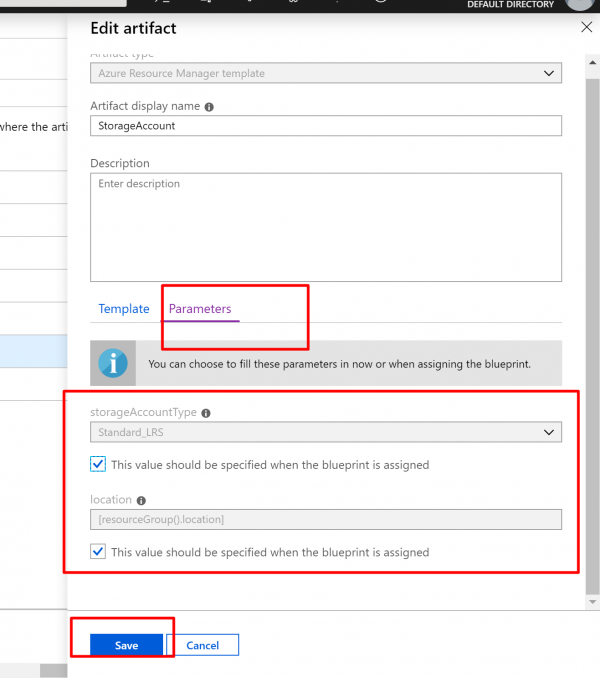600x678 pixels.
Task: Uncheck the location blueprint assignment checkbox
Action: click(x=97, y=552)
